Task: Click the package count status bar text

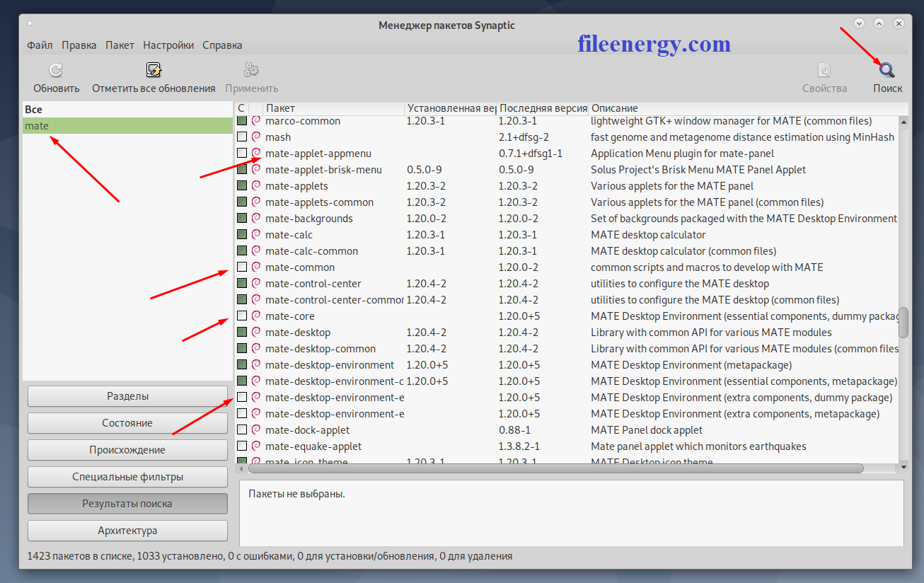Action: (270, 556)
